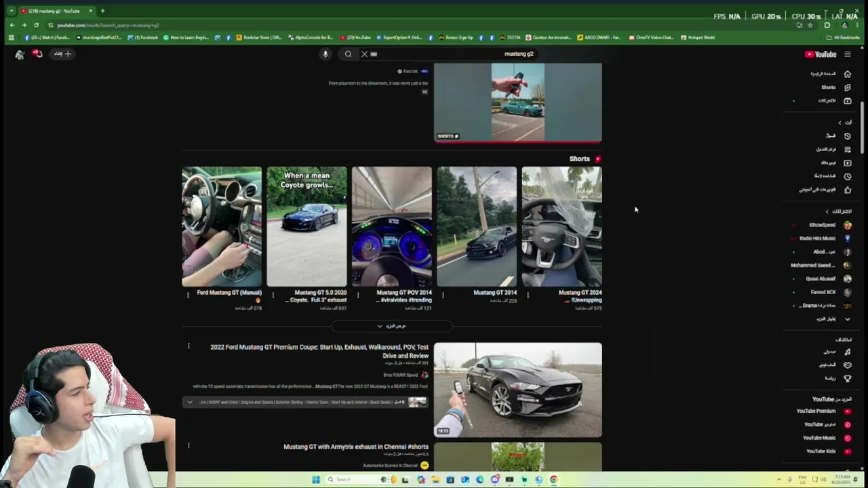The height and width of the screenshot is (488, 868).
Task: Click the microphone voice search icon
Action: pyautogui.click(x=325, y=54)
